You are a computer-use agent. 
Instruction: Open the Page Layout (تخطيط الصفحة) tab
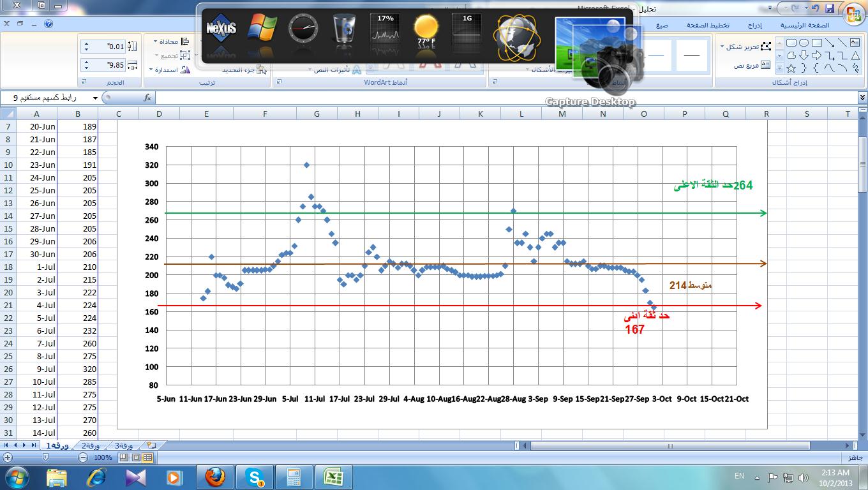[x=708, y=26]
